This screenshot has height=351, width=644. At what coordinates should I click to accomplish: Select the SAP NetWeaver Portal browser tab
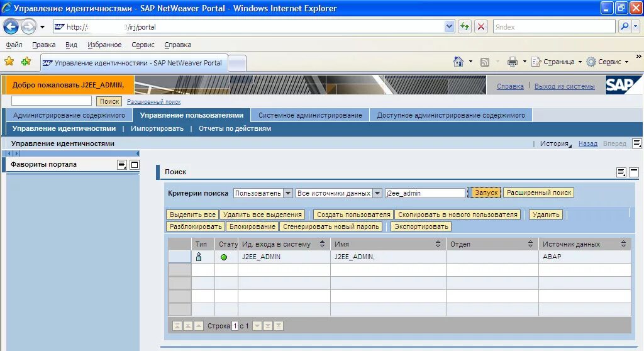point(134,63)
